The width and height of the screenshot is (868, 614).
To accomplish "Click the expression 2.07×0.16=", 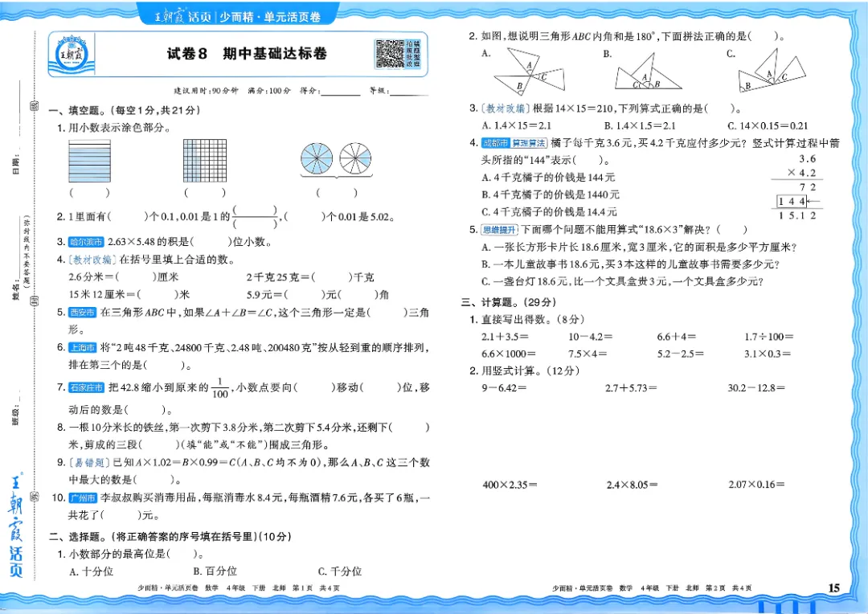I will pyautogui.click(x=756, y=485).
